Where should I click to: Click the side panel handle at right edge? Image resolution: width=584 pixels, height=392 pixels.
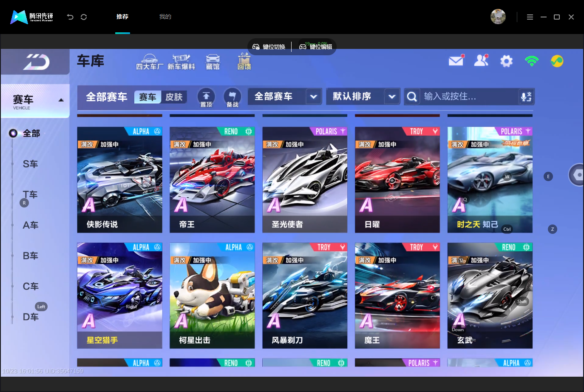(577, 175)
